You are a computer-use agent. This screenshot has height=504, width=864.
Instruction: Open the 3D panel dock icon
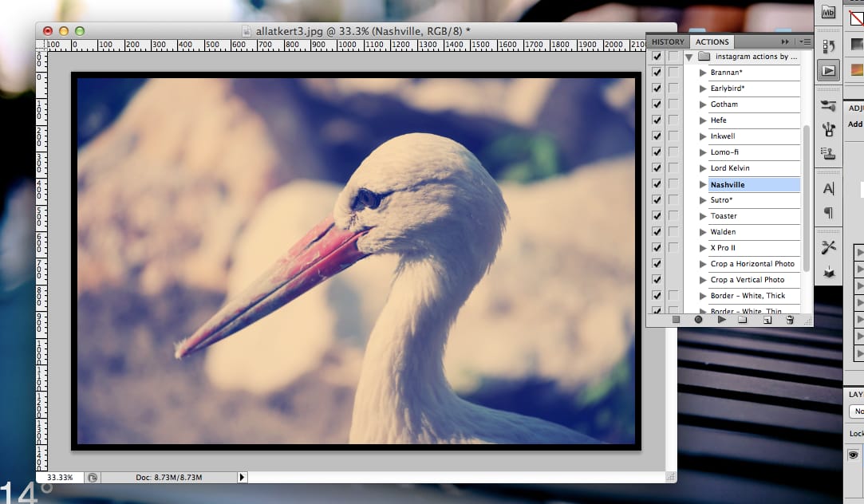(828, 272)
